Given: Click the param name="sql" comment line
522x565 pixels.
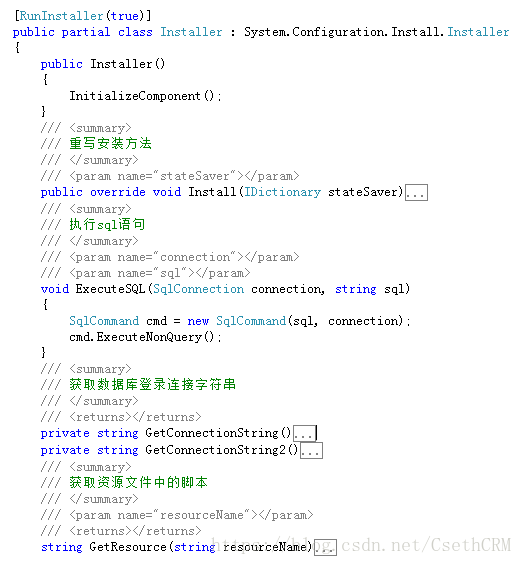Looking at the screenshot, I should [146, 273].
